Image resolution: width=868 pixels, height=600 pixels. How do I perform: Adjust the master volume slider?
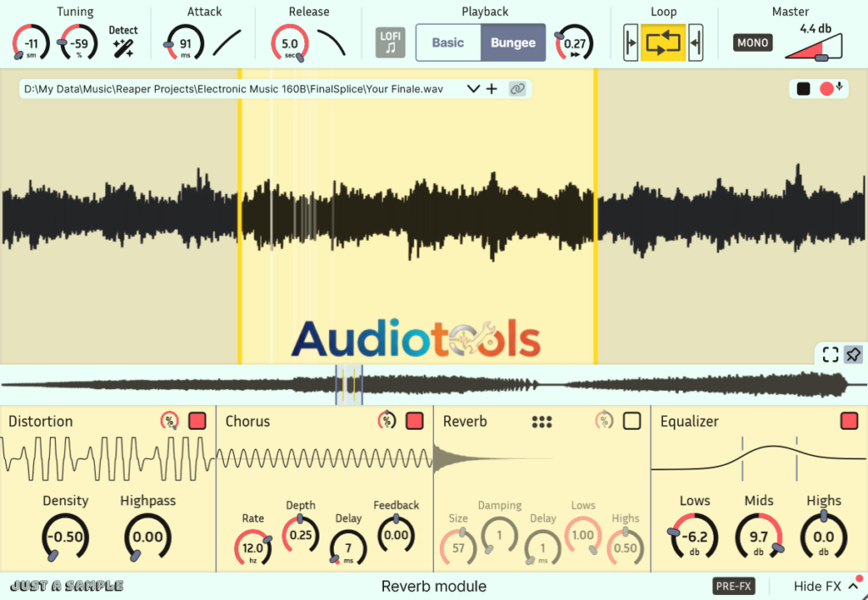pos(814,47)
